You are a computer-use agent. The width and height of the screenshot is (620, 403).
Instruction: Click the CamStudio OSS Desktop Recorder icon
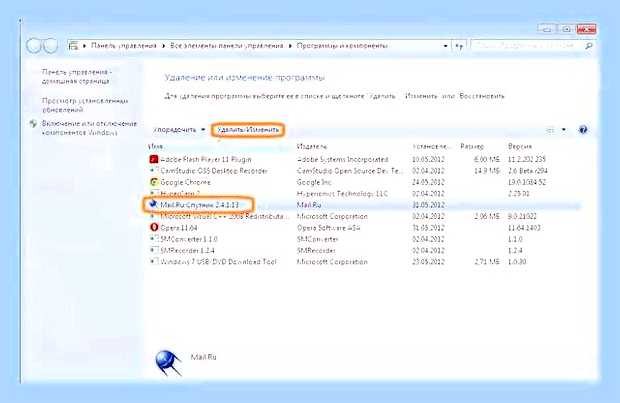[x=154, y=170]
